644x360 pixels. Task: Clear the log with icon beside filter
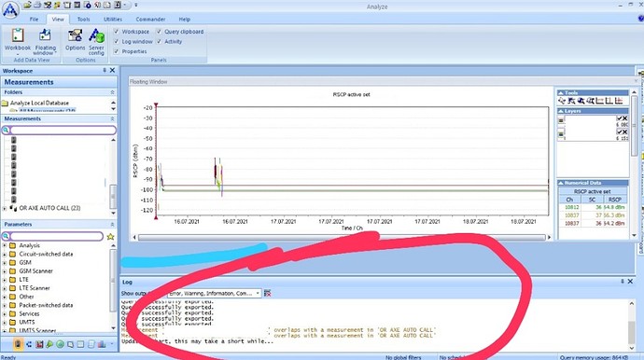click(267, 293)
